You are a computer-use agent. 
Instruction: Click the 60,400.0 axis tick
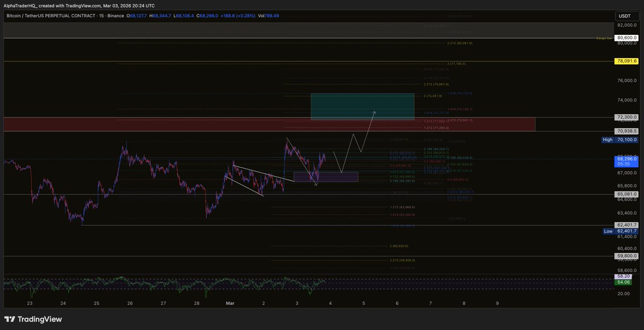click(627, 248)
